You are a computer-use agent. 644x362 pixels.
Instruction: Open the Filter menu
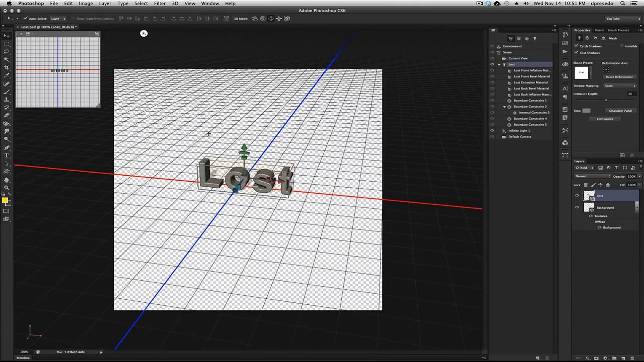tap(160, 3)
